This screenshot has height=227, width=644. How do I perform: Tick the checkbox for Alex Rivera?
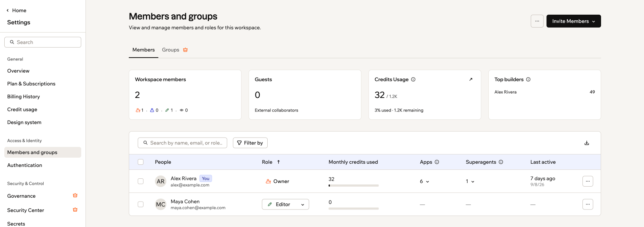click(x=141, y=181)
